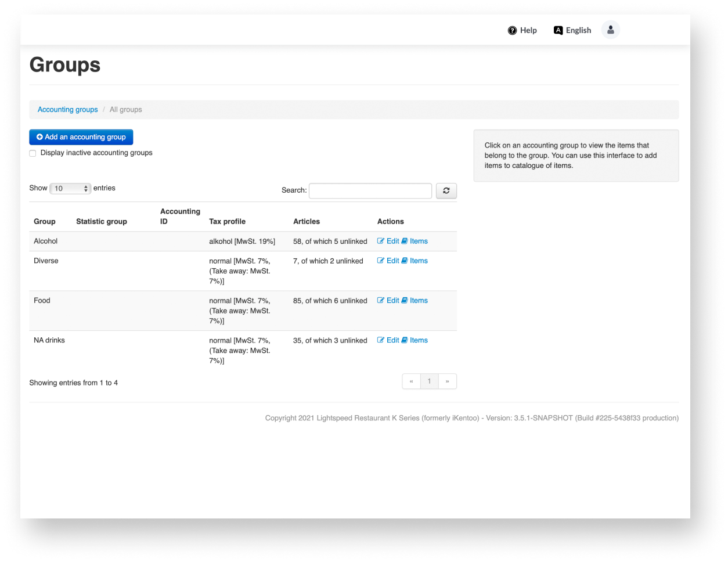This screenshot has height=562, width=728.
Task: Click '35, of which 3 unlinked' cell
Action: (330, 340)
